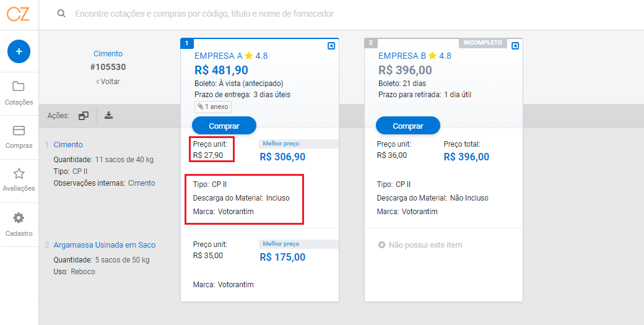Open EMPRESA A supplier link
The width and height of the screenshot is (644, 325).
click(x=219, y=56)
